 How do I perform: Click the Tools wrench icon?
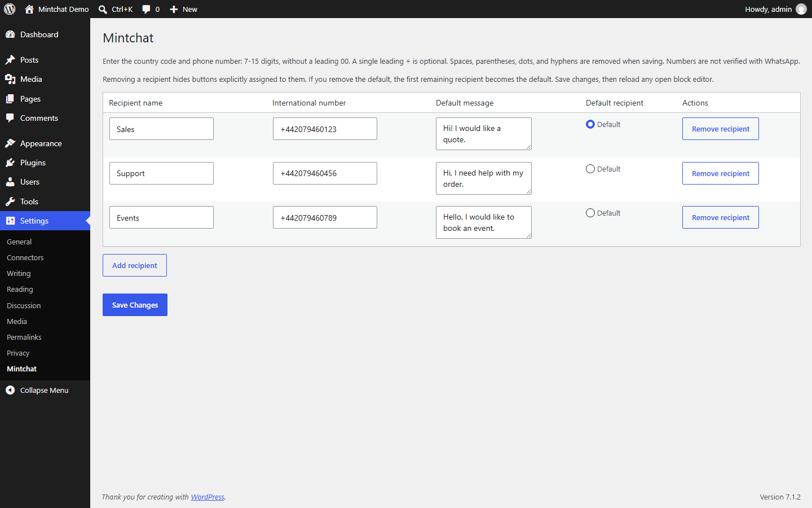(x=10, y=202)
